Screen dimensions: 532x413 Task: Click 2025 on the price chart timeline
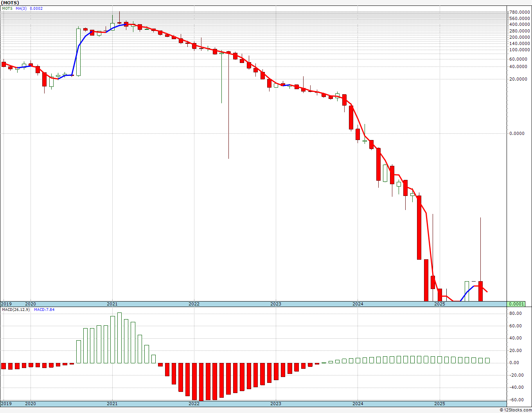tap(440, 304)
